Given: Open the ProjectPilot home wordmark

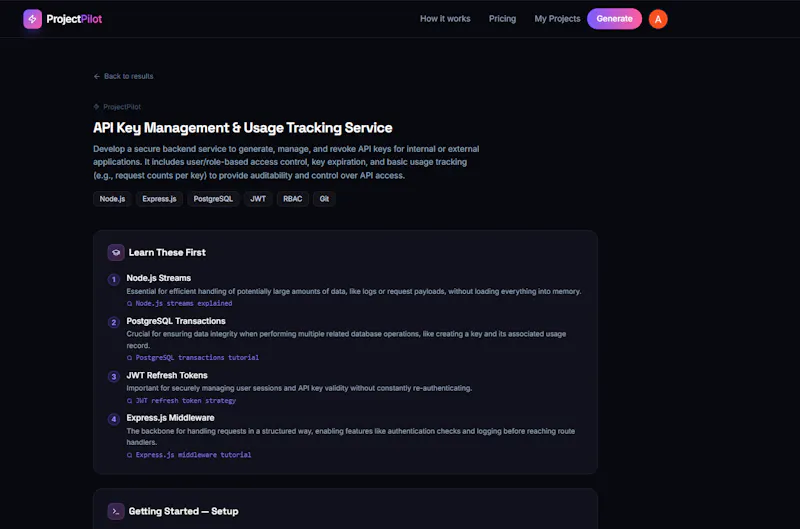Looking at the screenshot, I should 74,19.
